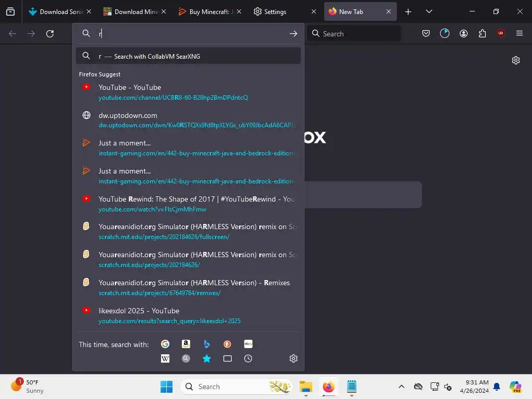Click the Go arrow in address bar
532x399 pixels.
click(x=294, y=34)
